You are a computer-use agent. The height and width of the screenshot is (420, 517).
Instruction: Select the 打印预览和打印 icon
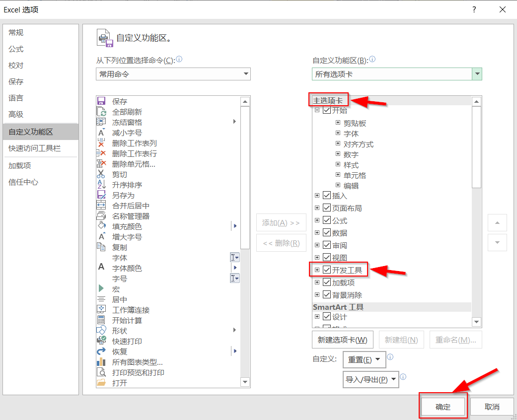tap(101, 372)
